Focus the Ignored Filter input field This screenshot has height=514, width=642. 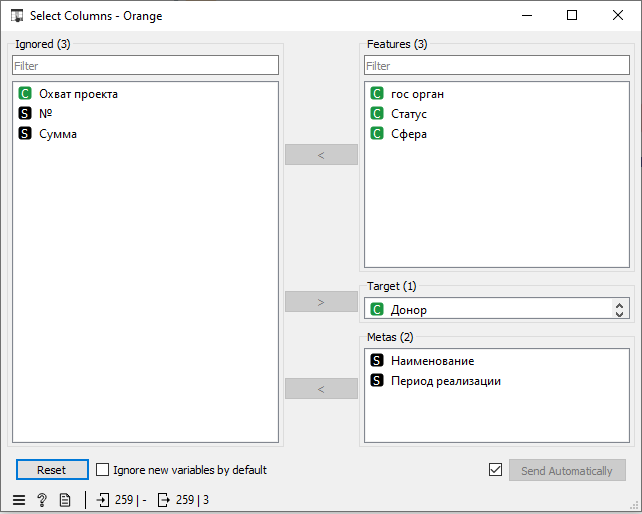pyautogui.click(x=145, y=66)
